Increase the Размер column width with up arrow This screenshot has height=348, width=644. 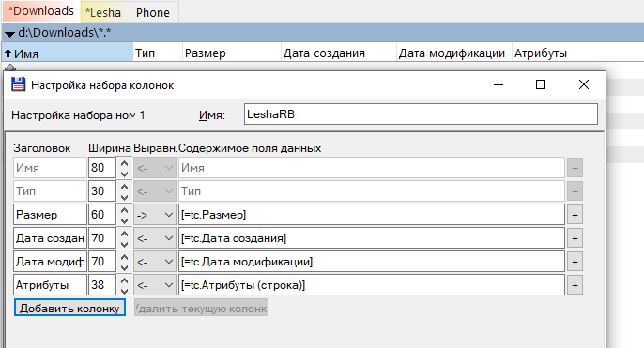pos(125,210)
